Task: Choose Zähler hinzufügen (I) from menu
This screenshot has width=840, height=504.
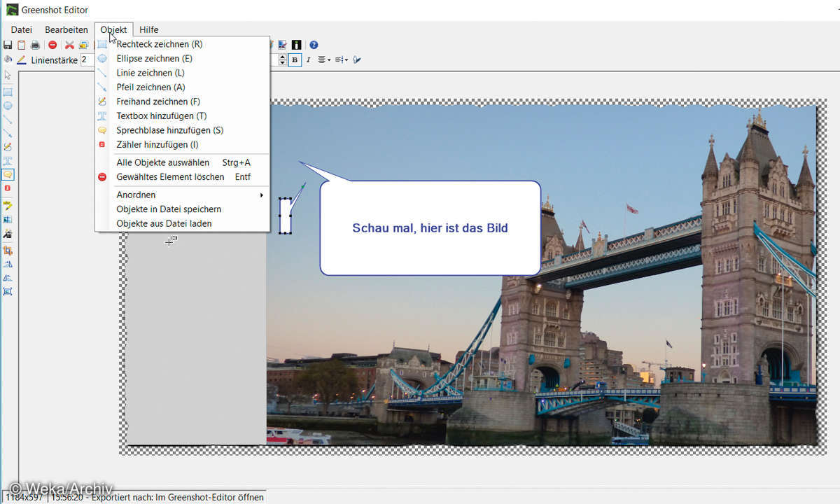Action: [182, 145]
